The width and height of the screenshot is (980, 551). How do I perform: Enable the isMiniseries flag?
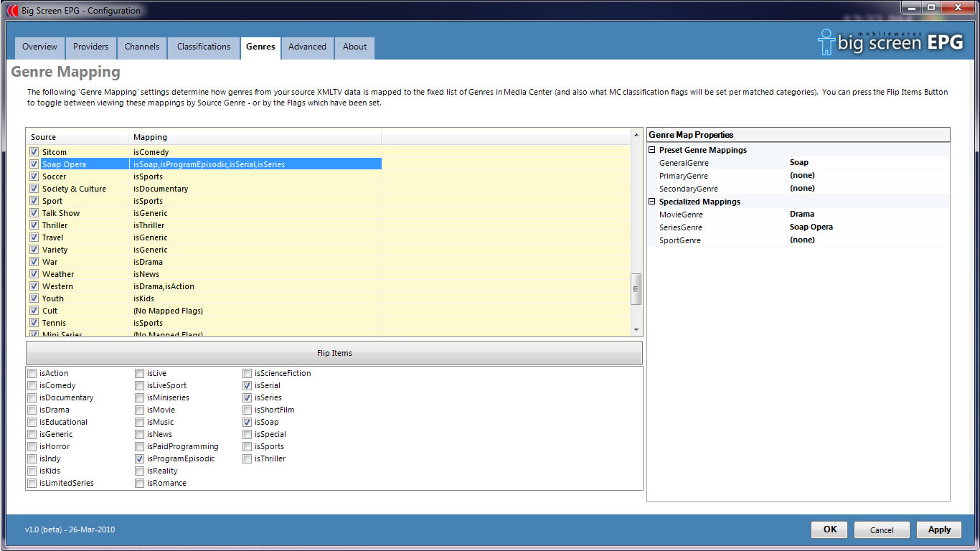point(140,397)
